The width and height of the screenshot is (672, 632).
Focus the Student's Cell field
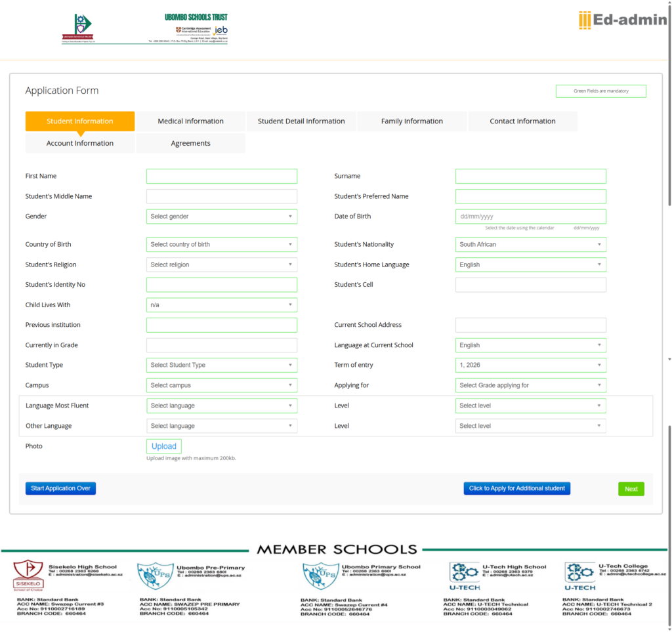[530, 285]
